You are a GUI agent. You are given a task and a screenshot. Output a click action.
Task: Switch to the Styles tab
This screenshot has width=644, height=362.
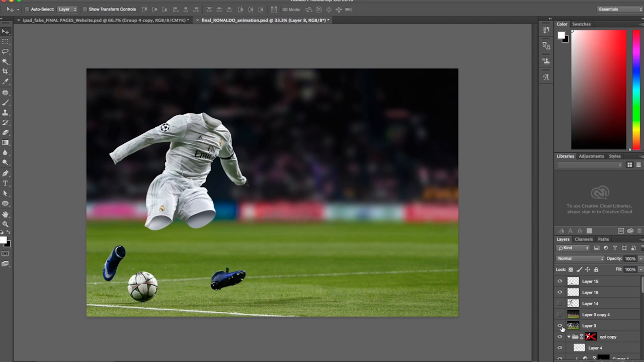point(615,156)
